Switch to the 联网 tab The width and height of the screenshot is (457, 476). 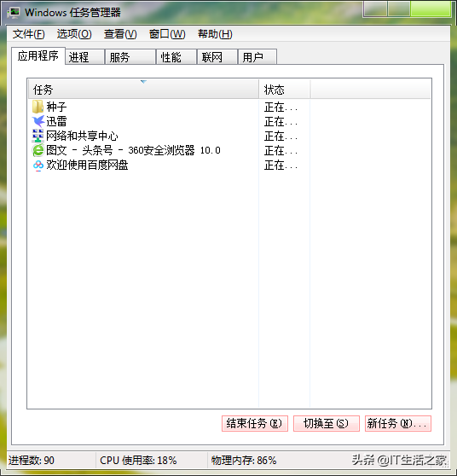(217, 57)
